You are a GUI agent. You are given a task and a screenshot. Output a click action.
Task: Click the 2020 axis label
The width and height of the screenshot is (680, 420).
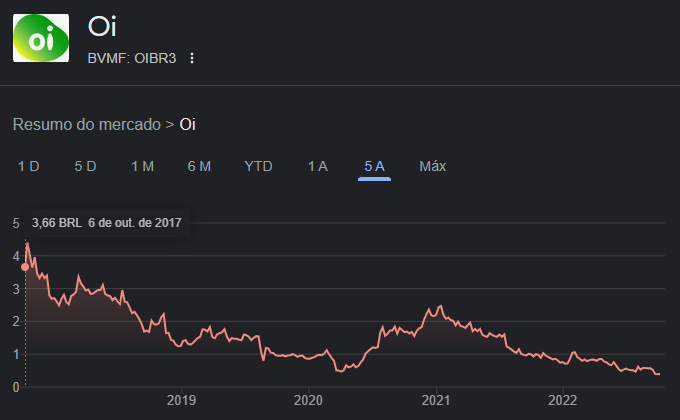coord(308,400)
